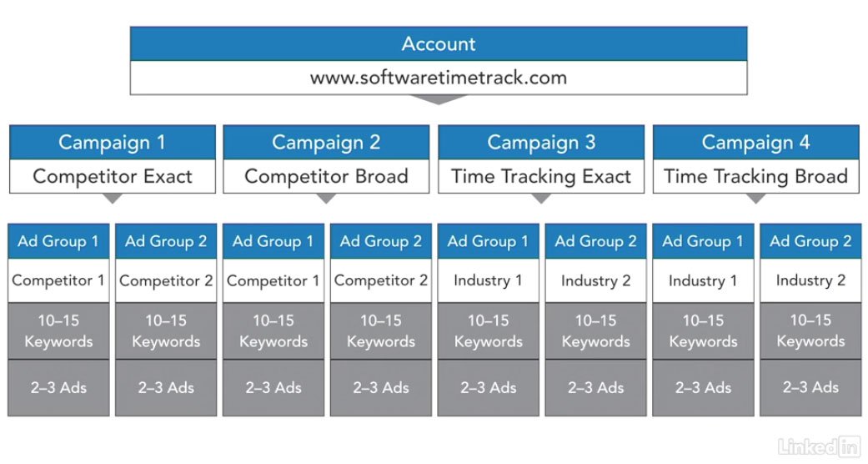The width and height of the screenshot is (868, 464).
Task: Select Competitor 2 box under Campaign 2
Action: click(381, 280)
